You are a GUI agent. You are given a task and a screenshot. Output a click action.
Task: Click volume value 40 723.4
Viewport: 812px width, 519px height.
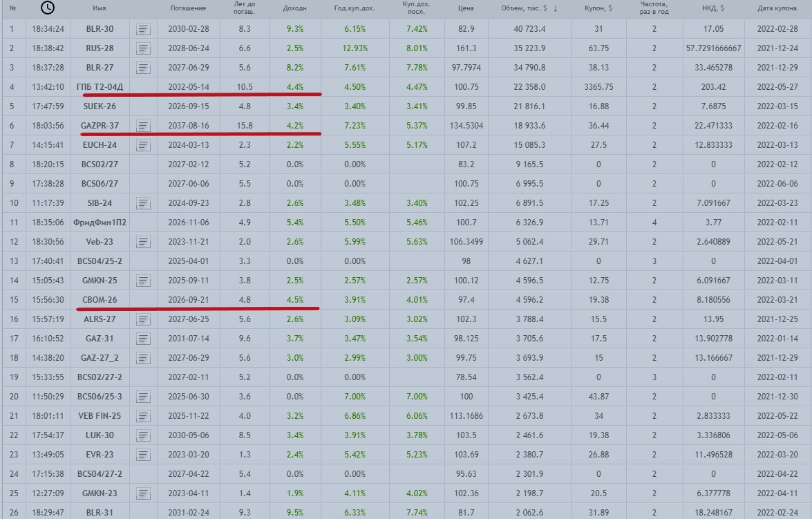[529, 29]
